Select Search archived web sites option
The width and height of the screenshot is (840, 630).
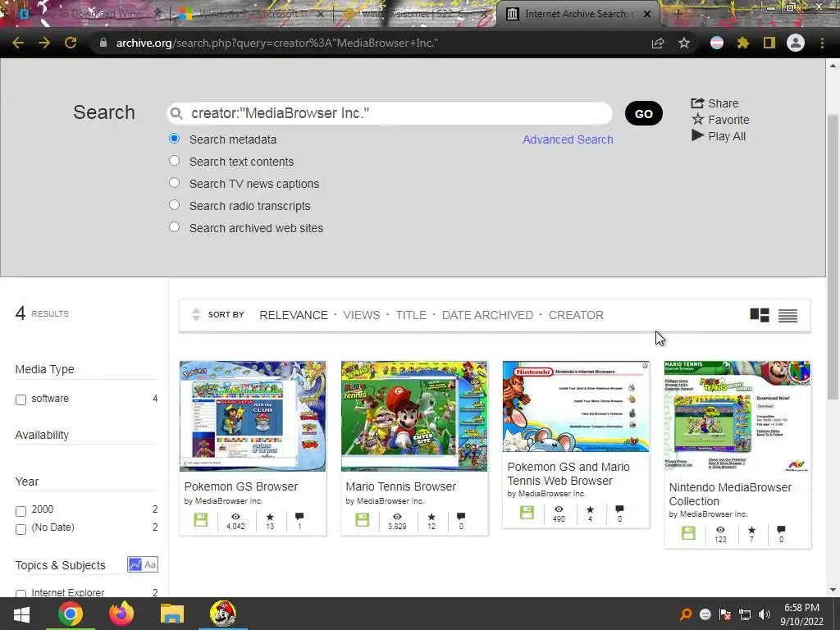174,227
